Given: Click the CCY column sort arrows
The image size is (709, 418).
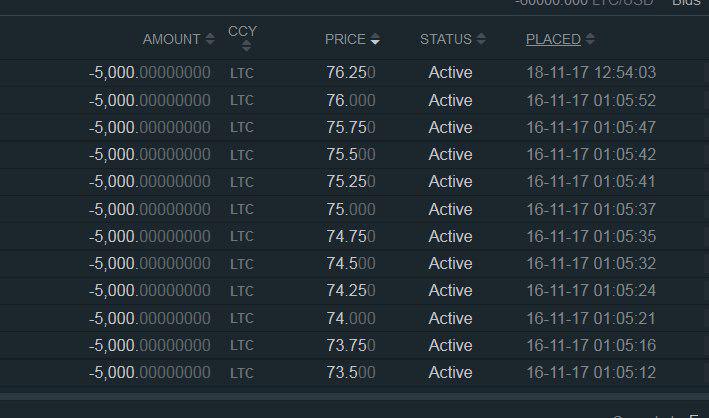Looking at the screenshot, I should (246, 46).
